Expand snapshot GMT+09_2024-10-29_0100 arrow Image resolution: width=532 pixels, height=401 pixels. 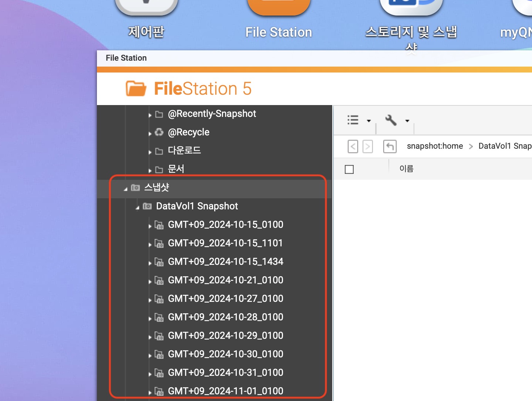coord(150,337)
